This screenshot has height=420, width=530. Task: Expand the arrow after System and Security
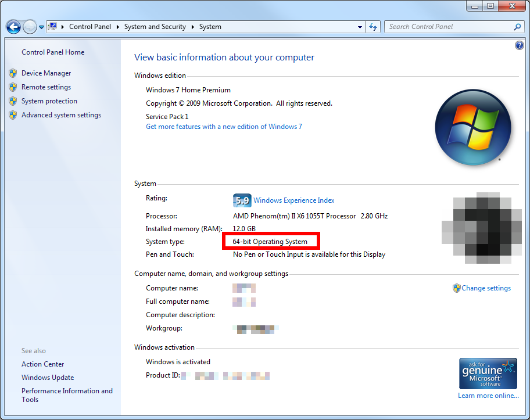tap(193, 27)
